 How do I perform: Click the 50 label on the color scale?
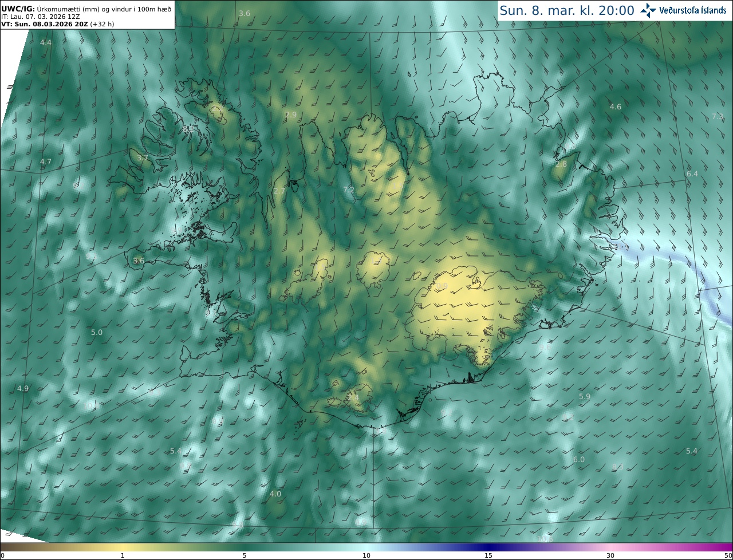728,555
